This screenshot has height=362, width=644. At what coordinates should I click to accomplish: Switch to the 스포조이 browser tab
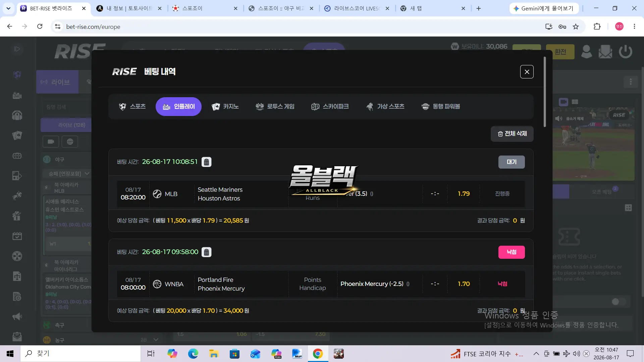point(205,8)
